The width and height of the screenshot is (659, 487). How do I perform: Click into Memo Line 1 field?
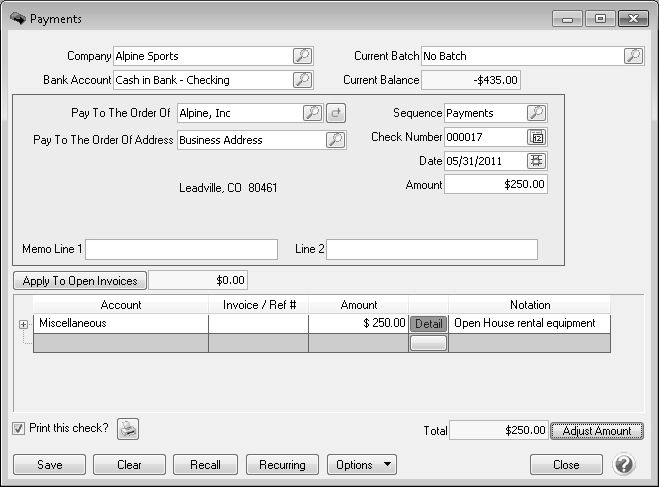181,249
